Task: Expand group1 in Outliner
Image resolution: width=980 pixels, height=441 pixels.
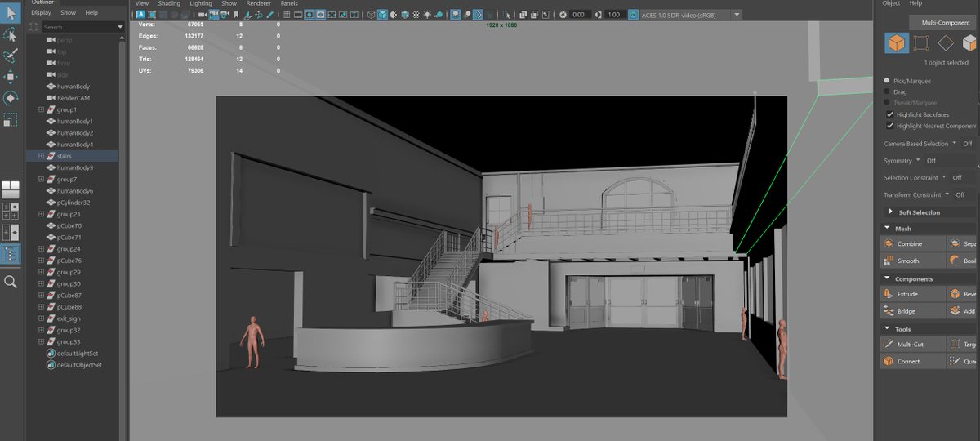Action: pos(42,109)
